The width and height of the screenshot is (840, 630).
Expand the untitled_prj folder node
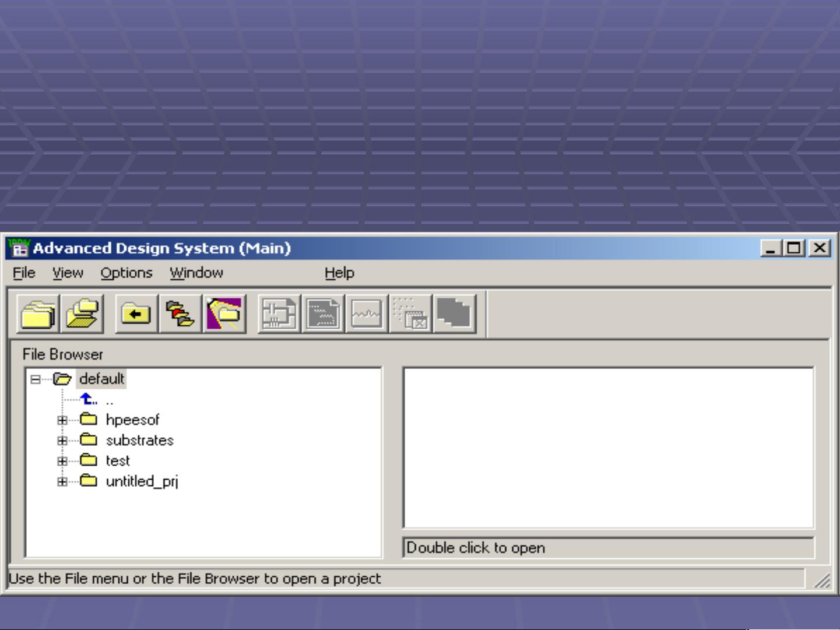[62, 481]
